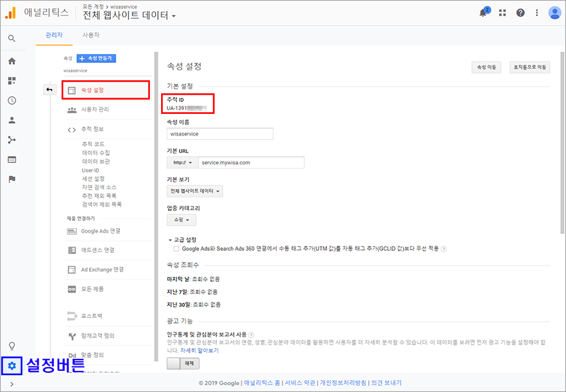Click the default URL service.mywisa.com field
The height and width of the screenshot is (392, 566).
[251, 163]
